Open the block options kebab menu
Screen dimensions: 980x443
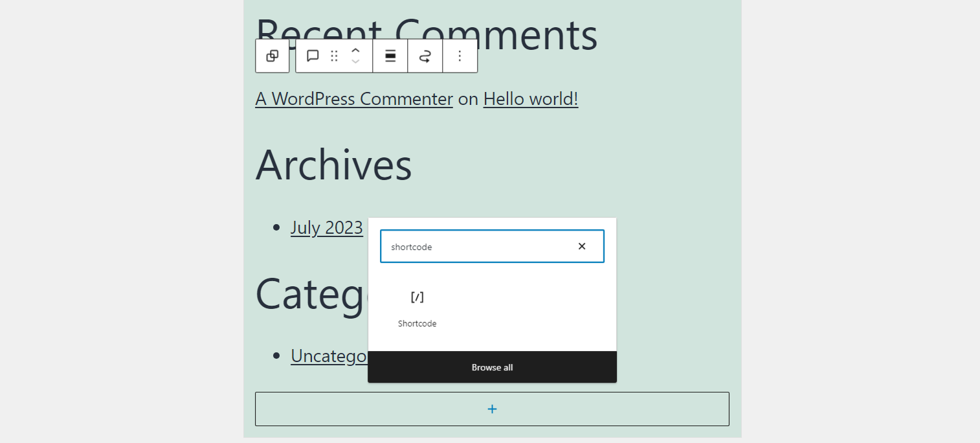coord(460,56)
